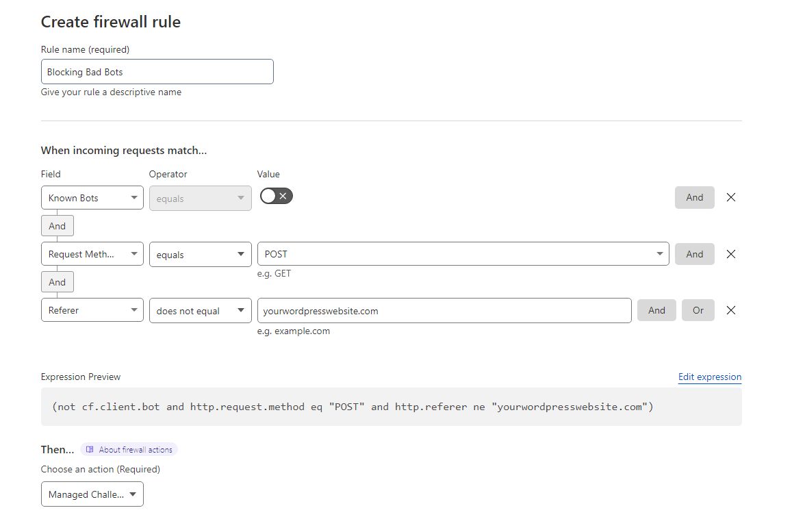Viewport: 792px width, 532px height.
Task: Click the Expression Preview code text
Action: [x=353, y=407]
